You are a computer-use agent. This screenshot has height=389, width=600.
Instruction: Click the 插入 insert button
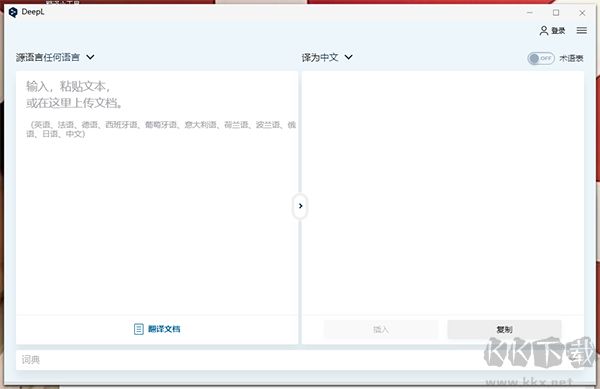pos(381,329)
